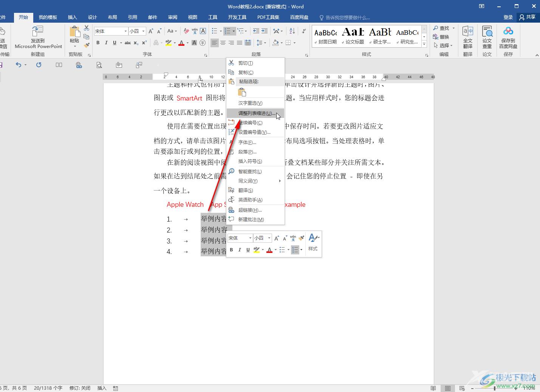Click the Enclose Characters circle icon
Screen dimensions: 540x392
coord(203,43)
